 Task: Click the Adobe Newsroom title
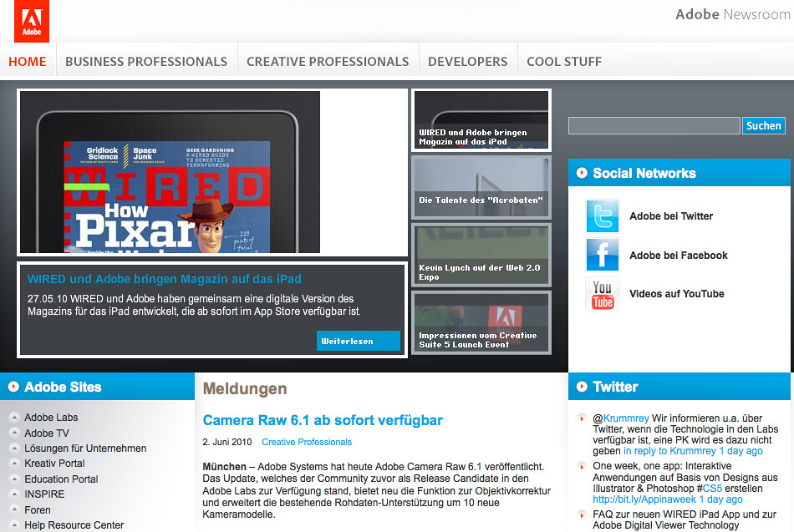pyautogui.click(x=733, y=14)
